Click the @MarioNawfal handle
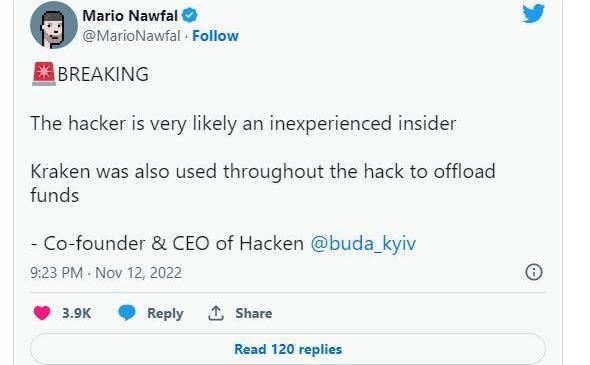This screenshot has height=365, width=590. [131, 36]
